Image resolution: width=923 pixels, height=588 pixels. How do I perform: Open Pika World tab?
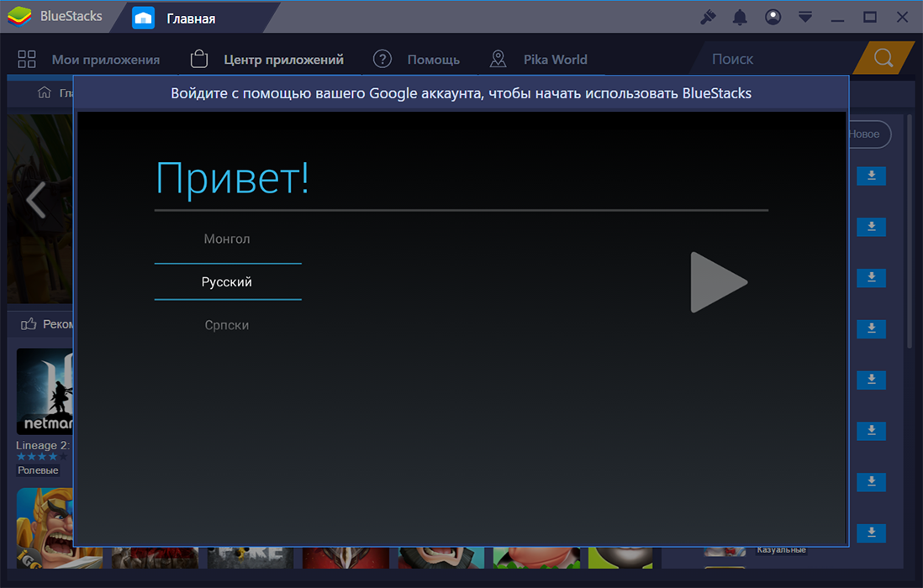(555, 60)
